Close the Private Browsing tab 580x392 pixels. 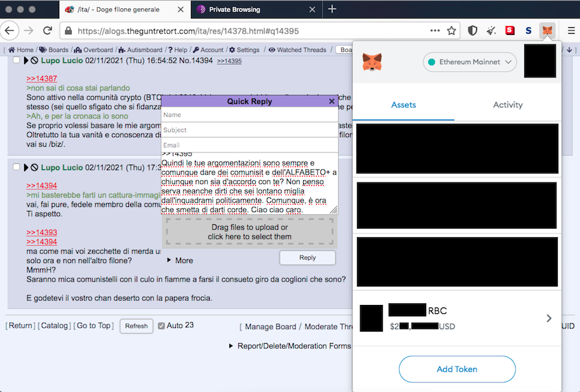coord(312,10)
